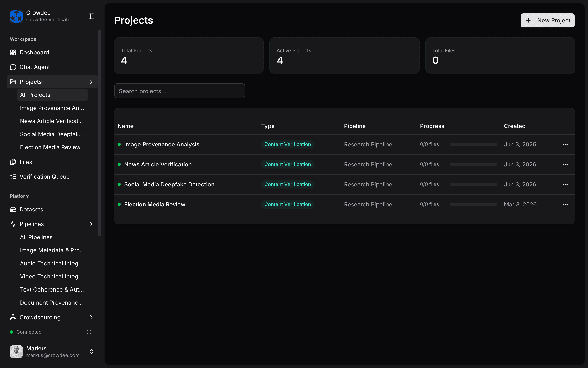The width and height of the screenshot is (588, 368).
Task: Open Video Technical Integ... pipeline
Action: [x=52, y=276]
